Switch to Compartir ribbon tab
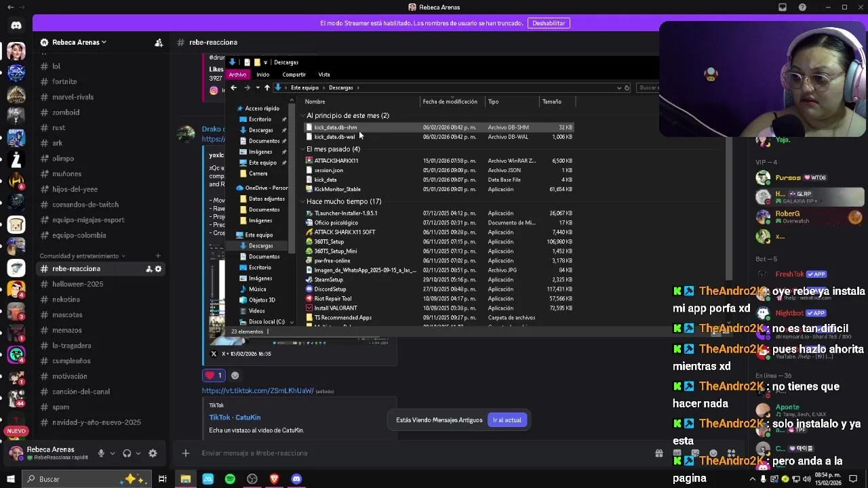The height and width of the screenshot is (488, 868). pyautogui.click(x=294, y=75)
